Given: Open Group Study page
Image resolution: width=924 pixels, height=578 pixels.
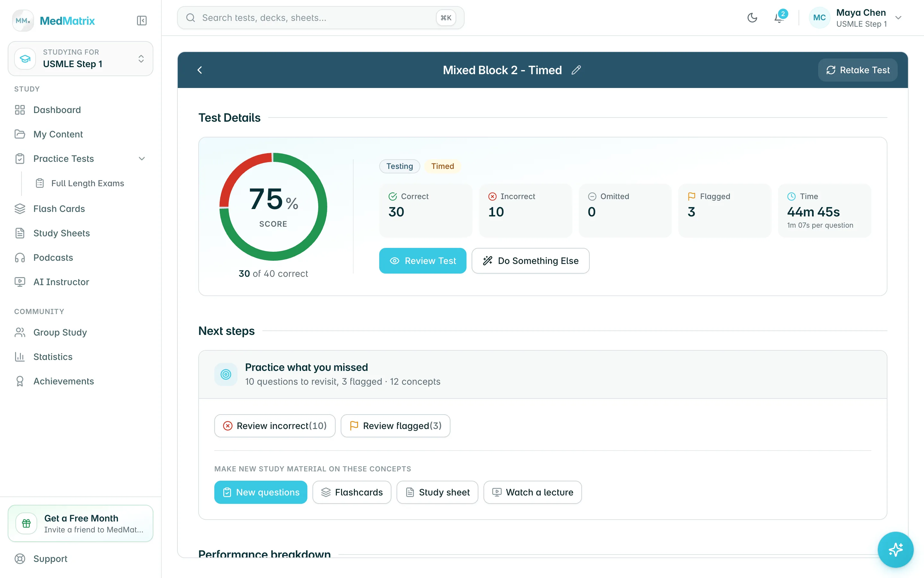Looking at the screenshot, I should [81, 332].
